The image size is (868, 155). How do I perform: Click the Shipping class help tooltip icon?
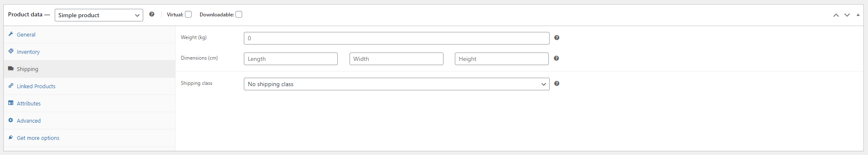click(x=557, y=84)
